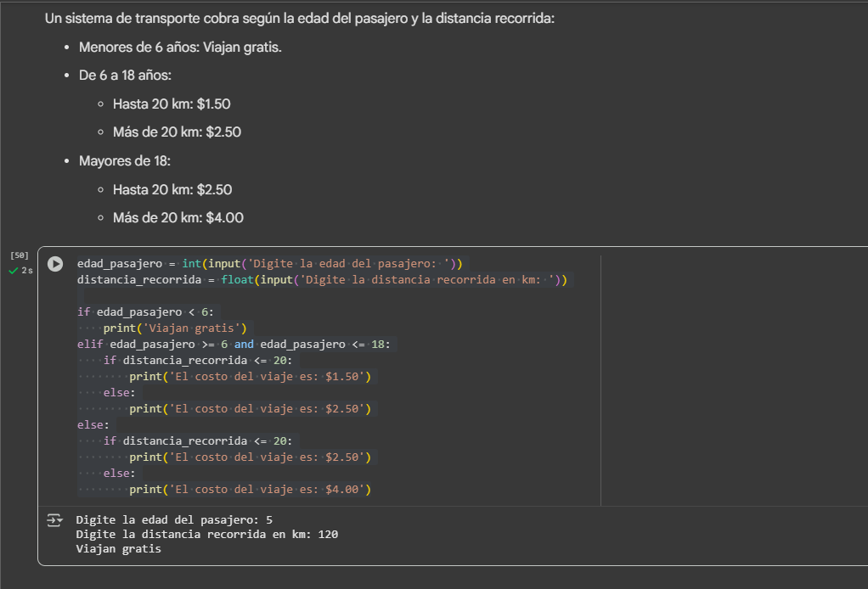Click the "Un sistema de transporte" description paragraph

click(x=299, y=18)
